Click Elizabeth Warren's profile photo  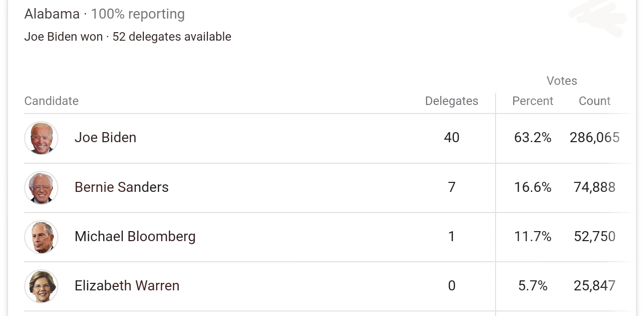coord(41,286)
